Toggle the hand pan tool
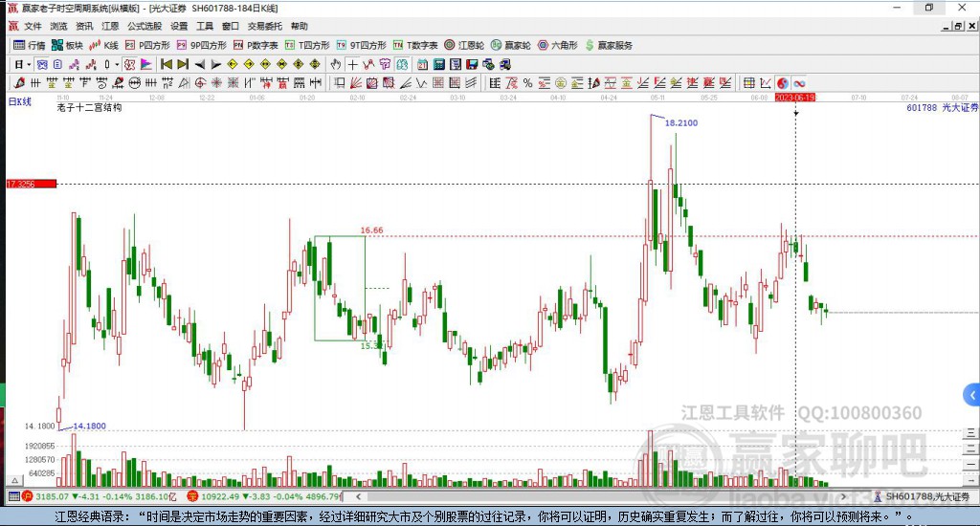980x526 pixels. [x=336, y=64]
